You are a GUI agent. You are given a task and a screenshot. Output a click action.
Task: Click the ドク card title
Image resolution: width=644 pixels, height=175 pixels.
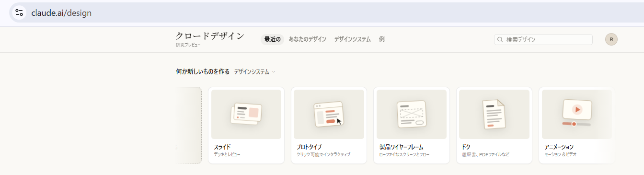click(466, 147)
